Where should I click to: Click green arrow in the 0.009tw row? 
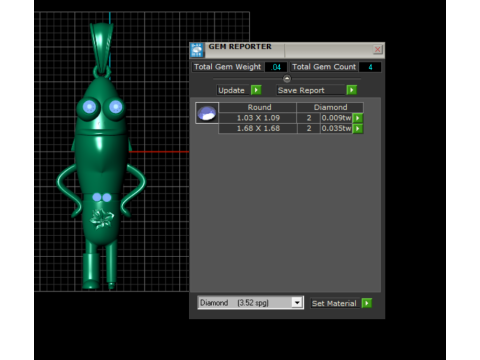(358, 118)
